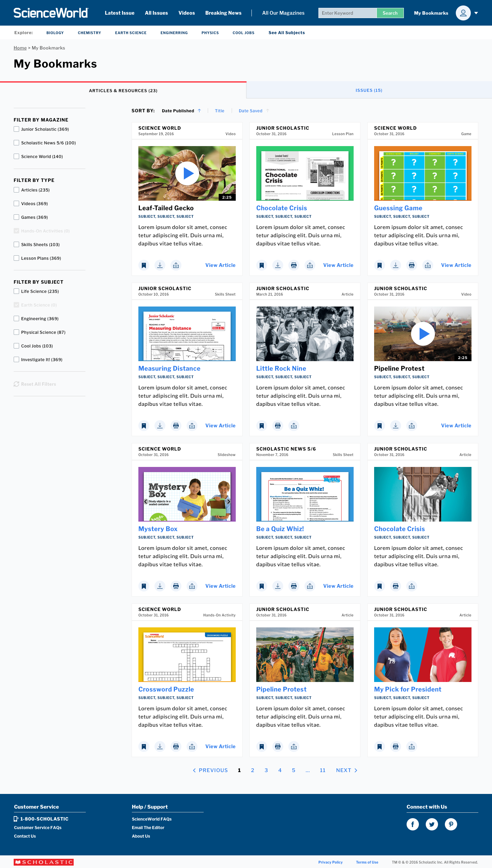Print the Be a Quiz Whiz! sheet
492x868 pixels.
click(x=294, y=586)
